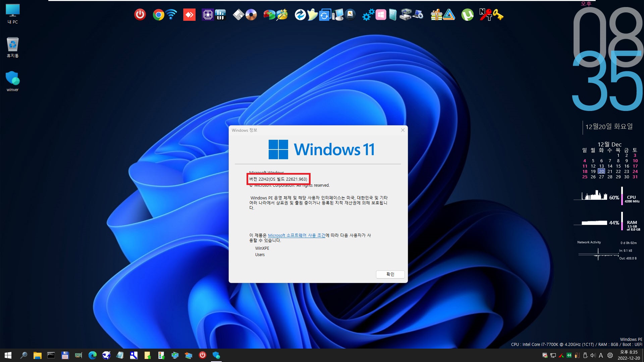Close the Windows 정보 dialog

[x=403, y=130]
